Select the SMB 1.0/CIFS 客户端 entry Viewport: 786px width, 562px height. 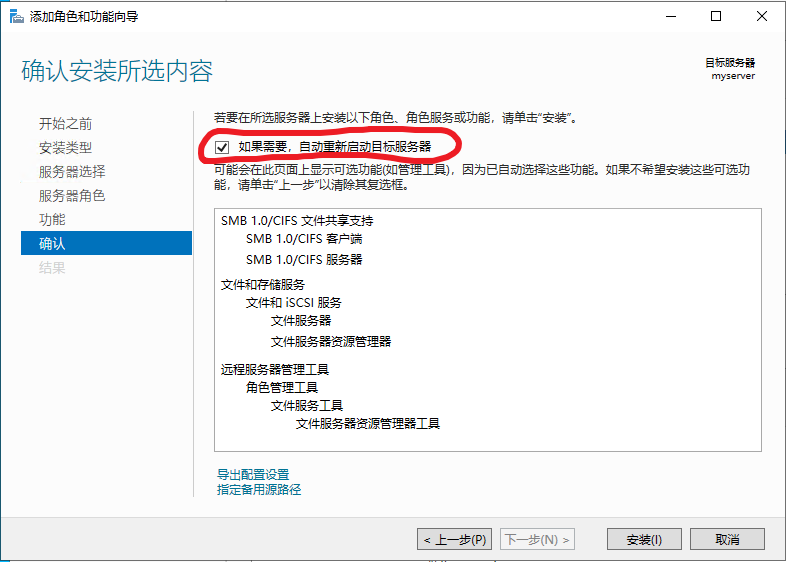[304, 240]
